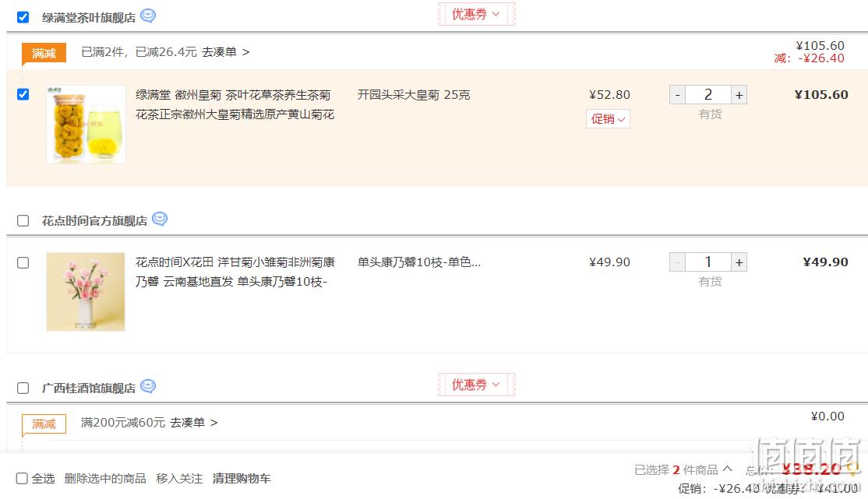
Task: Open 优惠券 dropdown for 广西桂酒馆旗舰店
Action: (476, 385)
